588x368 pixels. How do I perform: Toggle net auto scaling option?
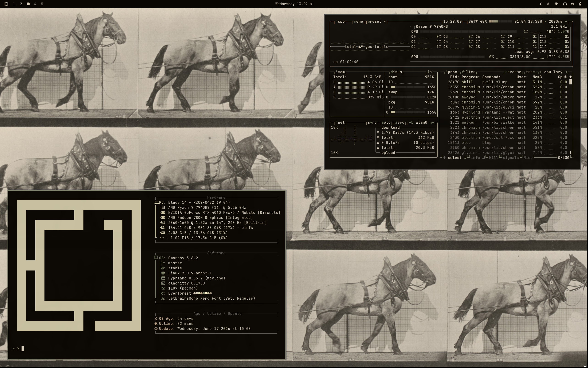point(386,123)
